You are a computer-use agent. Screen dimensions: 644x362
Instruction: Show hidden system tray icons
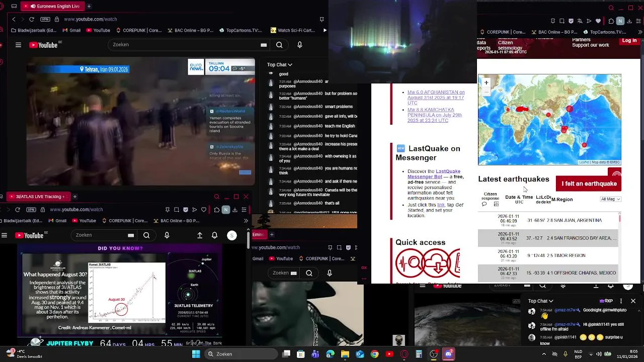[544, 354]
